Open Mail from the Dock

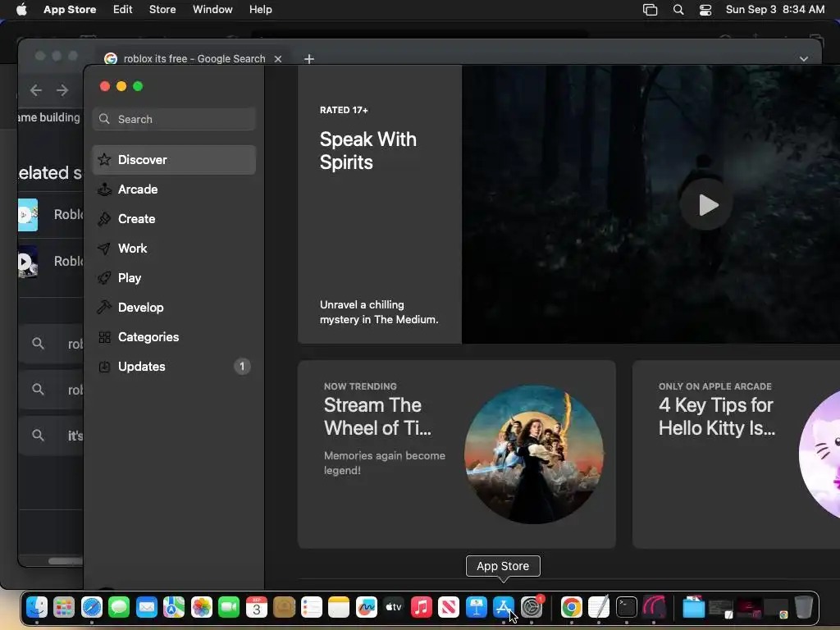(146, 608)
